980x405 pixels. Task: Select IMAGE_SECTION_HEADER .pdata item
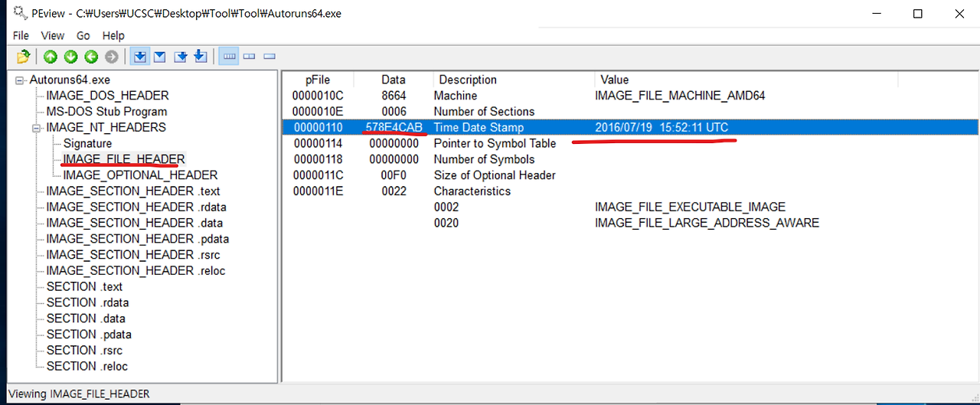138,239
